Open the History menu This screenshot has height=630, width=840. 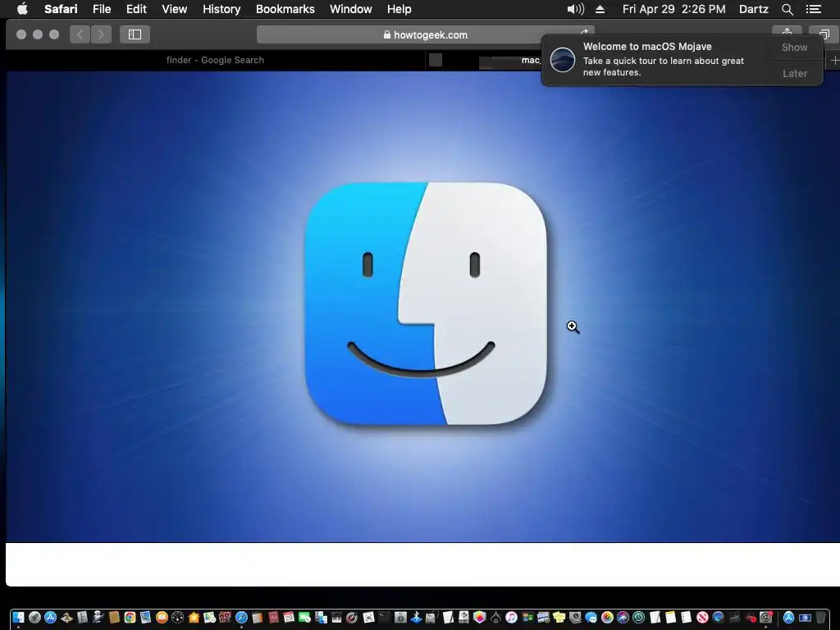tap(221, 9)
